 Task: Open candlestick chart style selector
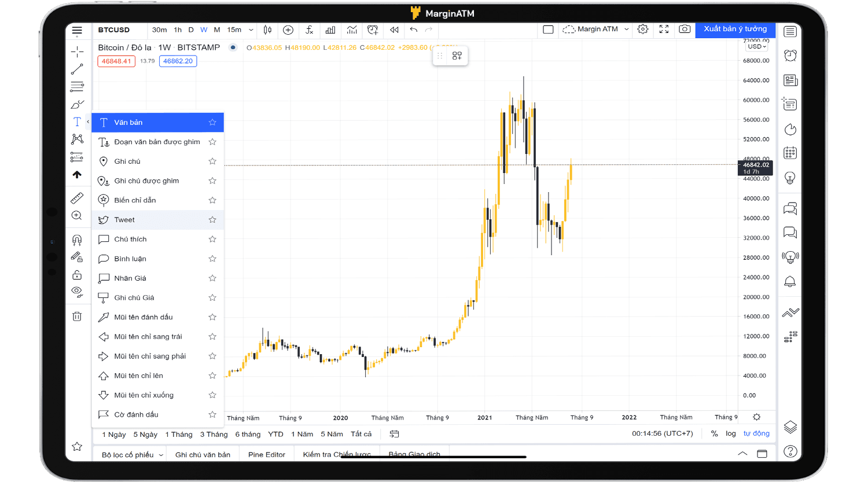[268, 30]
